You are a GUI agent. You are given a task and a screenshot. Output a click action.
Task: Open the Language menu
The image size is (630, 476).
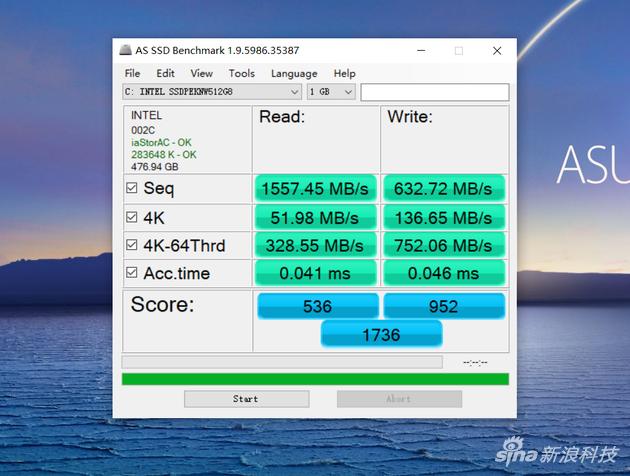point(294,74)
